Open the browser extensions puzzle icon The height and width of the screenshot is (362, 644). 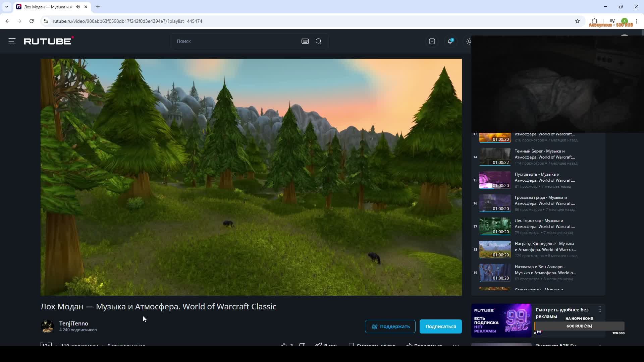(x=594, y=21)
